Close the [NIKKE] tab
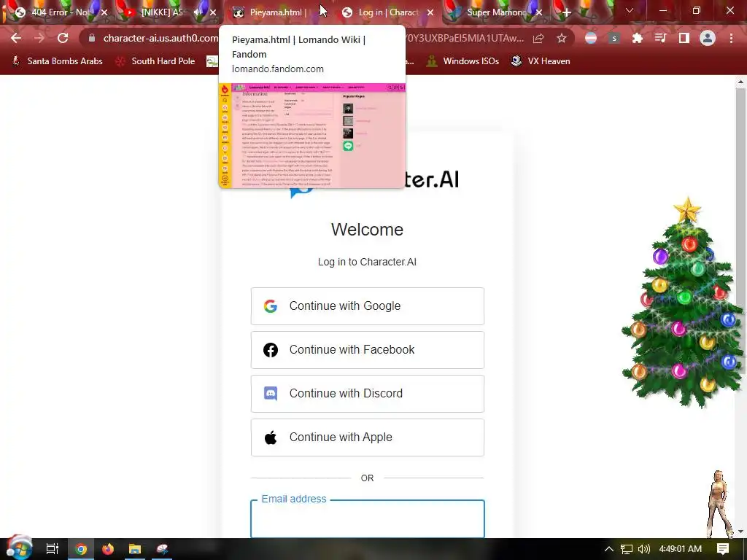The width and height of the screenshot is (747, 560). point(213,12)
